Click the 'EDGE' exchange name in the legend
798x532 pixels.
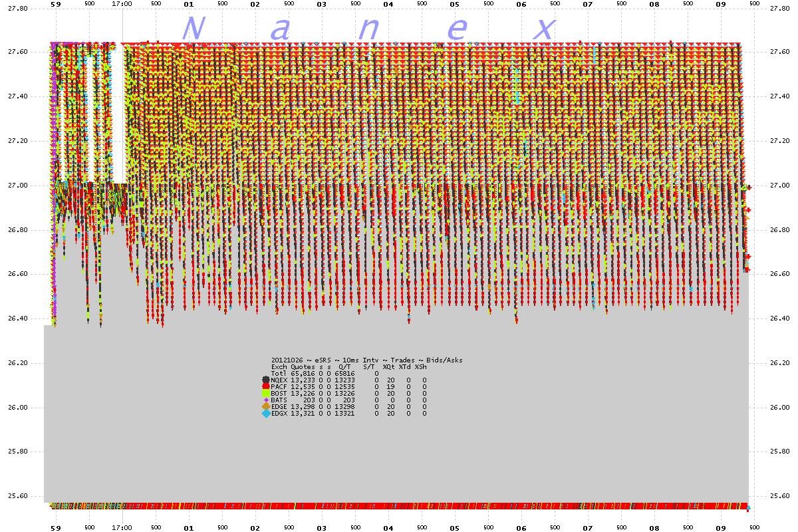279,406
